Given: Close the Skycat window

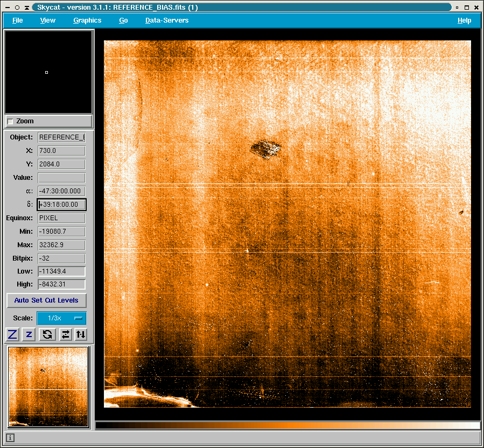Looking at the screenshot, I should pos(476,8).
